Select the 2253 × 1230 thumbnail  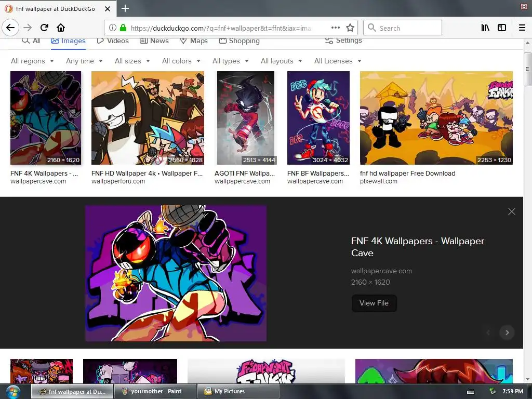click(x=436, y=118)
